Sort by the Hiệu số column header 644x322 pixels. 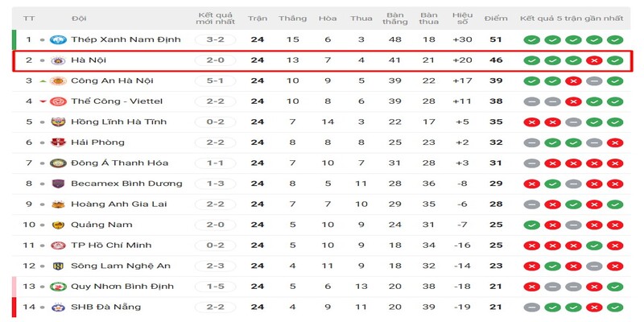(x=462, y=17)
